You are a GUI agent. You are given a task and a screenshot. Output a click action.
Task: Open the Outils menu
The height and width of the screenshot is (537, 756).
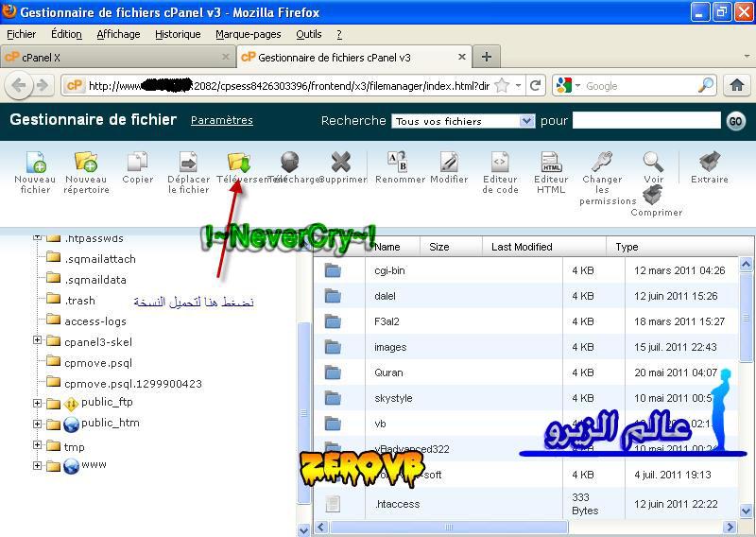pos(309,34)
